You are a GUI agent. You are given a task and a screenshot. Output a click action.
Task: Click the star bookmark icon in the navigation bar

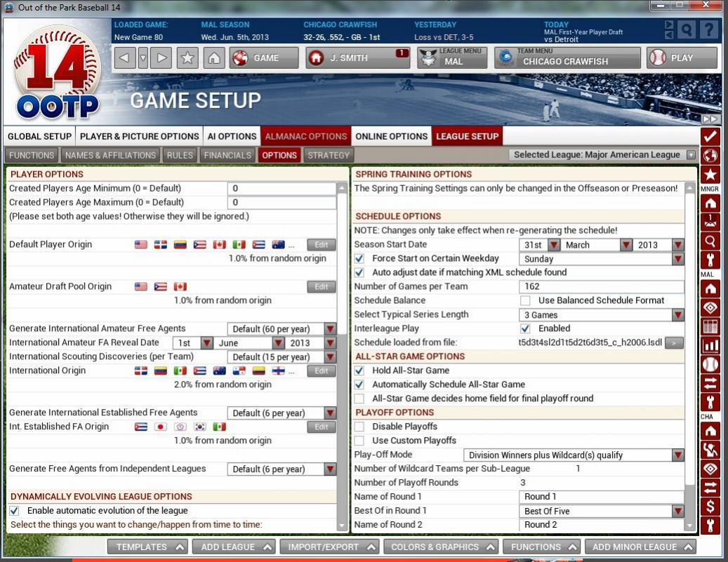pyautogui.click(x=187, y=58)
